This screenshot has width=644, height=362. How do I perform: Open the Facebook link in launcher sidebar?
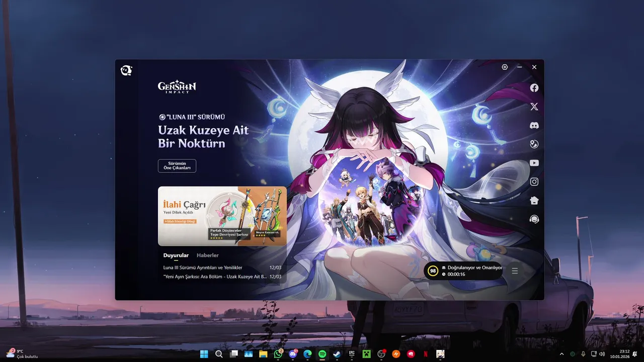tap(534, 87)
